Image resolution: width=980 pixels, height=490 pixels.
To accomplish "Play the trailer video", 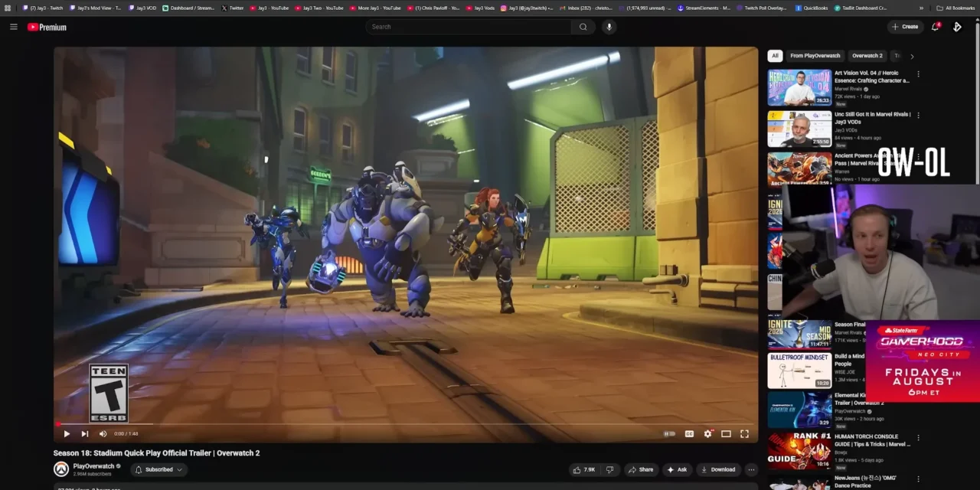I will point(66,433).
